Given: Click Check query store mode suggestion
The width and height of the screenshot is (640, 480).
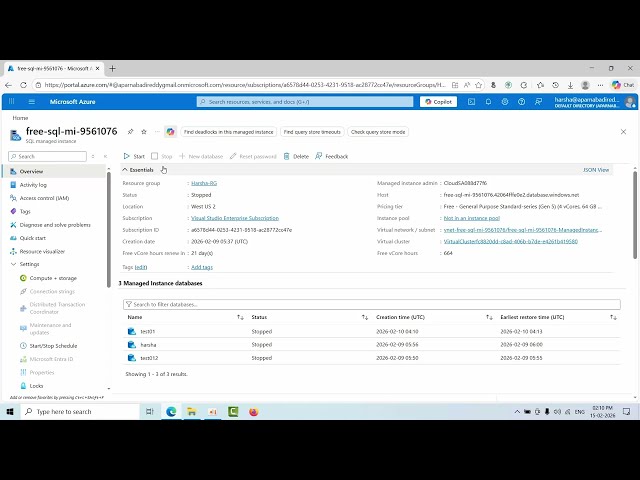Looking at the screenshot, I should coord(378,132).
